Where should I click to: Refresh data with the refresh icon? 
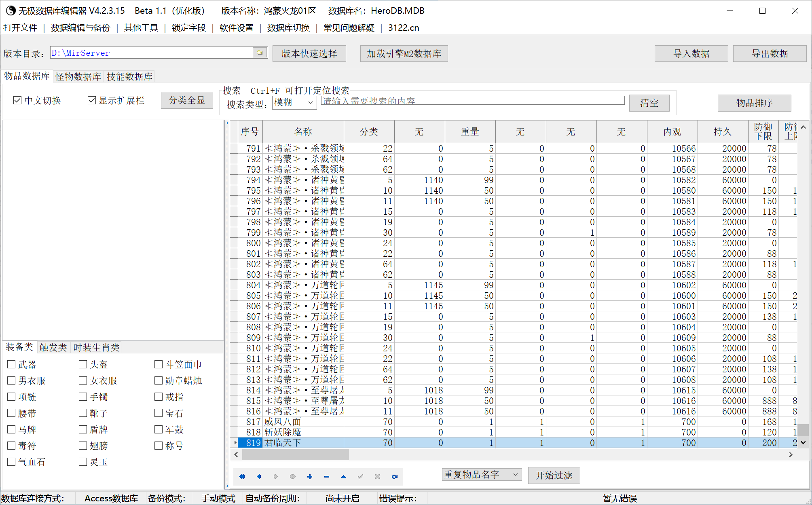(394, 477)
